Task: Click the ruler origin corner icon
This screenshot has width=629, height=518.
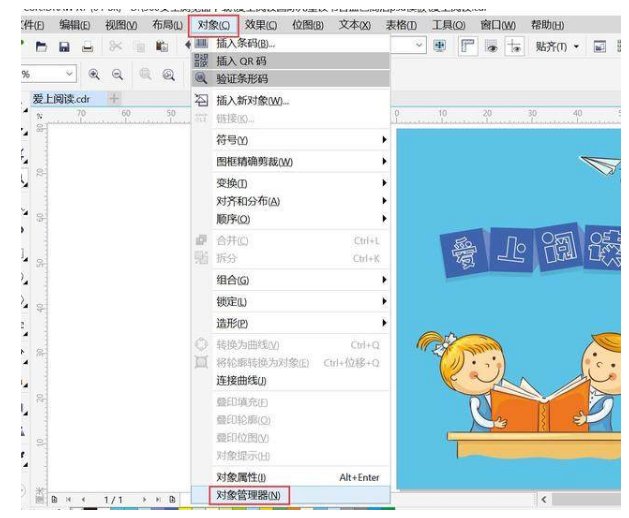Action: coord(40,116)
